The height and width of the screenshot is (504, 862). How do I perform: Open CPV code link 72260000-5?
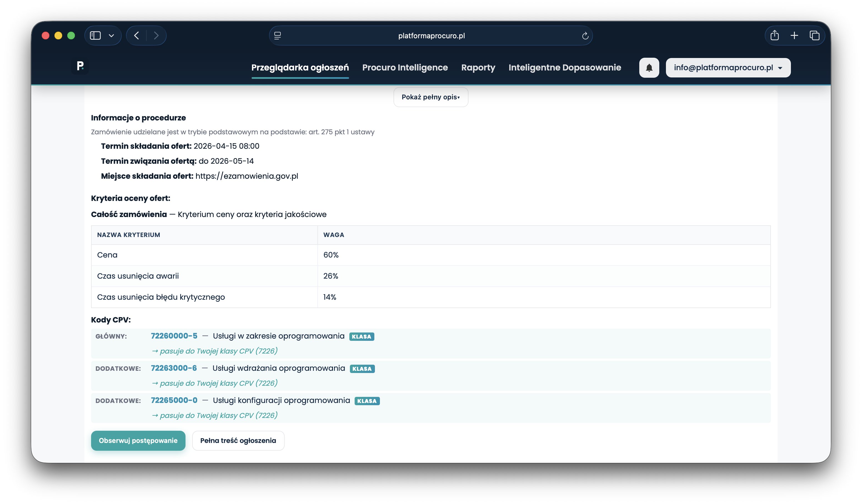pyautogui.click(x=174, y=336)
